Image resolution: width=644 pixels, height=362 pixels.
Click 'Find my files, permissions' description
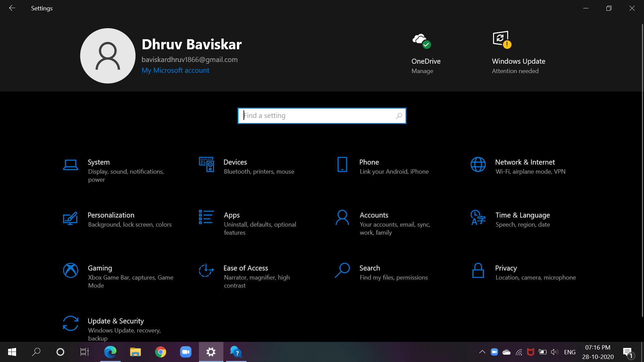coord(394,277)
